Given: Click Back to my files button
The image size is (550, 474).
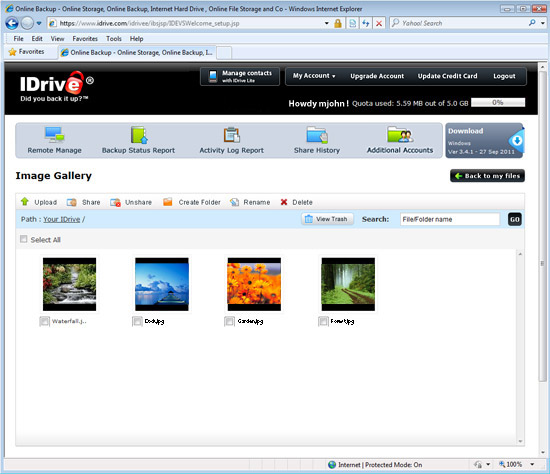Looking at the screenshot, I should [487, 176].
